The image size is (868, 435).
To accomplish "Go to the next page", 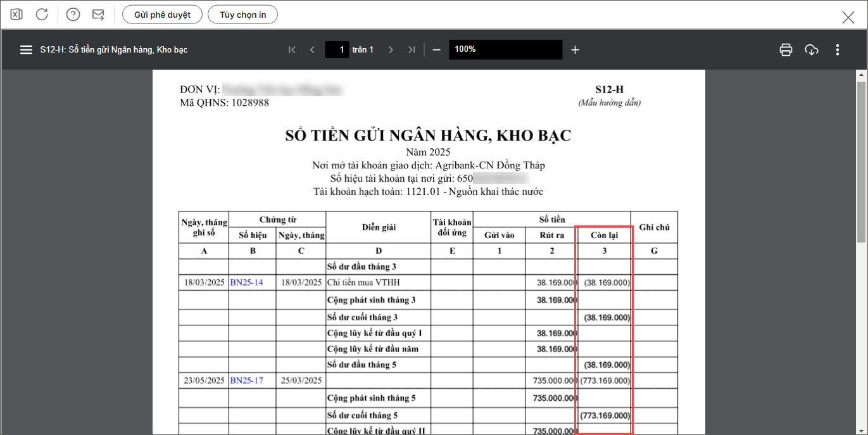I will click(x=391, y=49).
